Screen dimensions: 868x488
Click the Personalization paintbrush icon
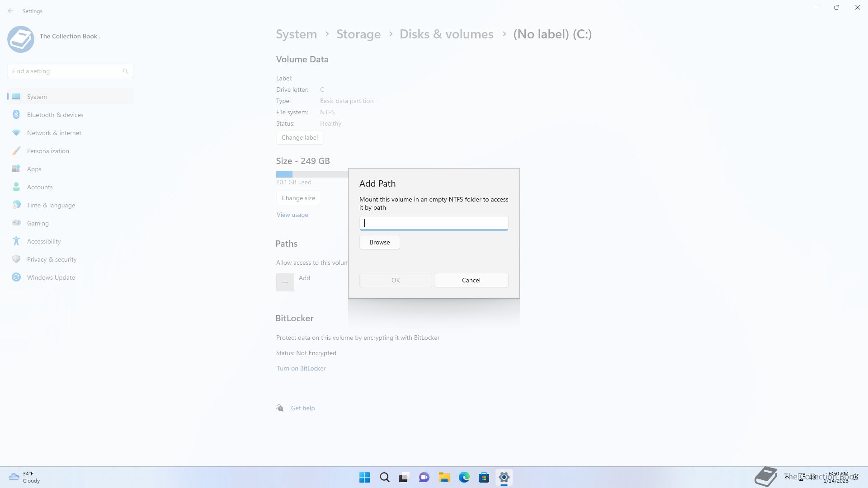(16, 151)
